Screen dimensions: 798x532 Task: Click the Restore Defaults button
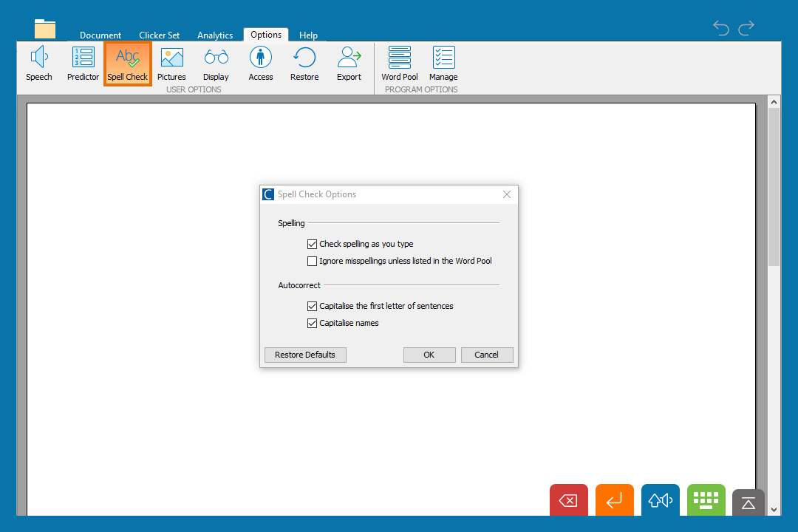click(x=304, y=355)
